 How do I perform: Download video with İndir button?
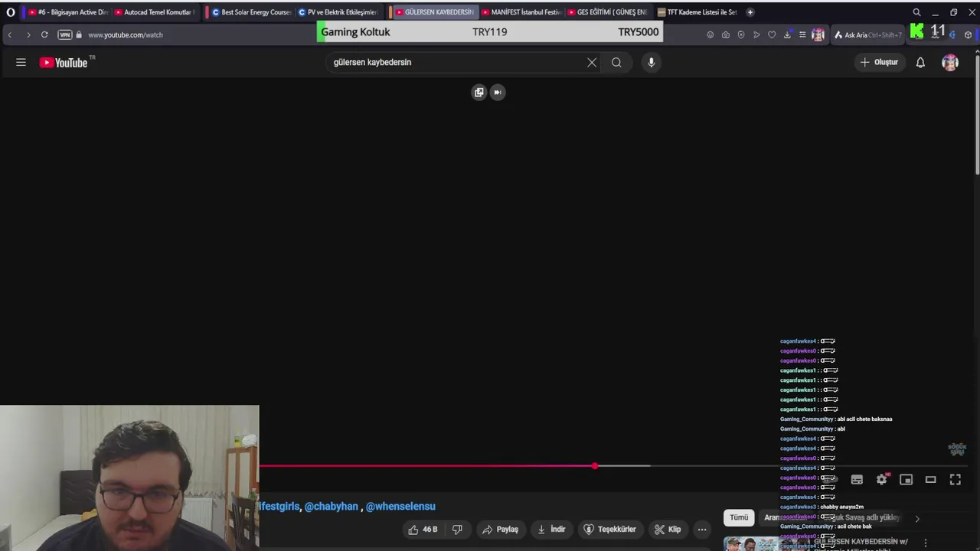point(551,530)
